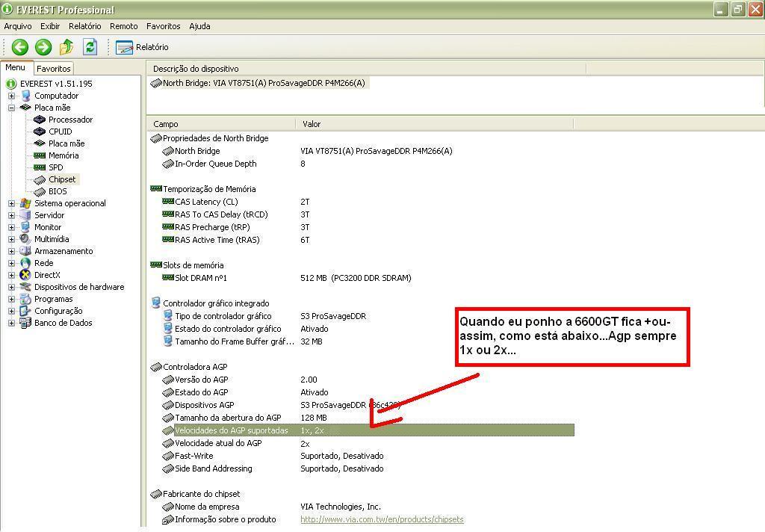Expand the Servidor tree node
Image resolution: width=765 pixels, height=532 pixels.
click(12, 215)
